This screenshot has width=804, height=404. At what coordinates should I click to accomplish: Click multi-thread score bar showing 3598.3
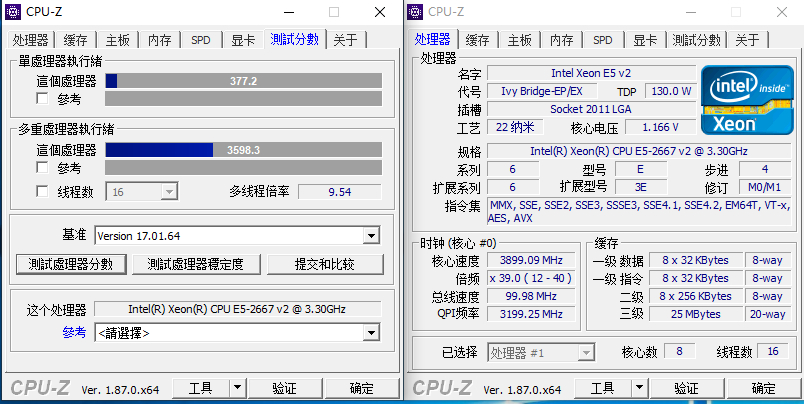[x=244, y=150]
